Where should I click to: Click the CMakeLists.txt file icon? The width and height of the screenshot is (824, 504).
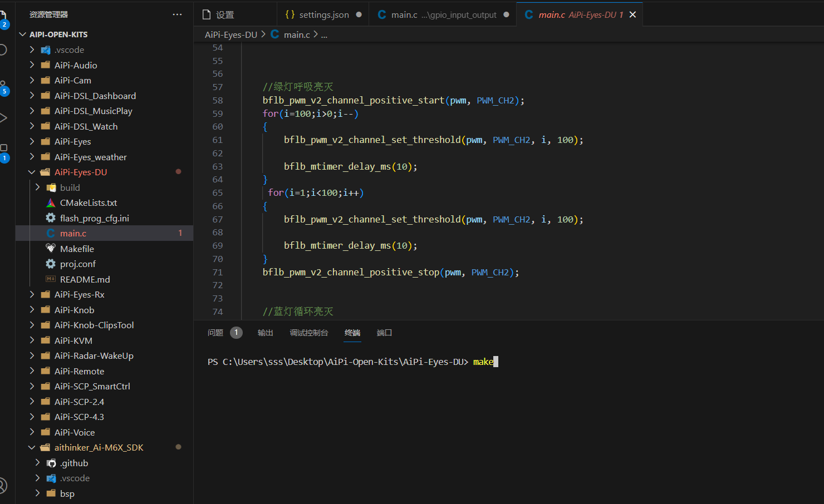[x=51, y=203]
